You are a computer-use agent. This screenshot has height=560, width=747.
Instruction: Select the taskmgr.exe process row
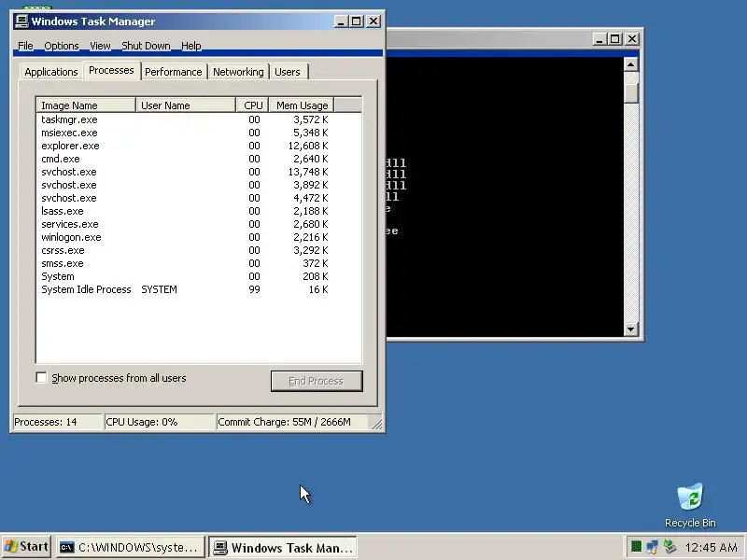(x=184, y=119)
